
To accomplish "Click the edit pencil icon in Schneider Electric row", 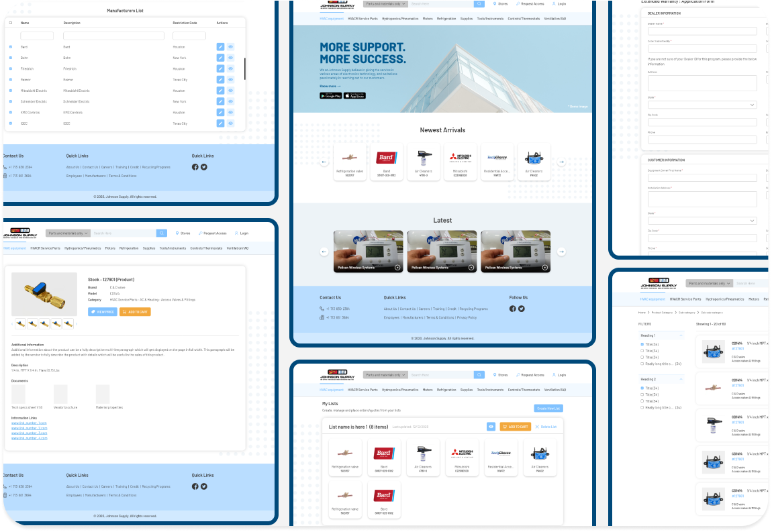I will [x=220, y=101].
